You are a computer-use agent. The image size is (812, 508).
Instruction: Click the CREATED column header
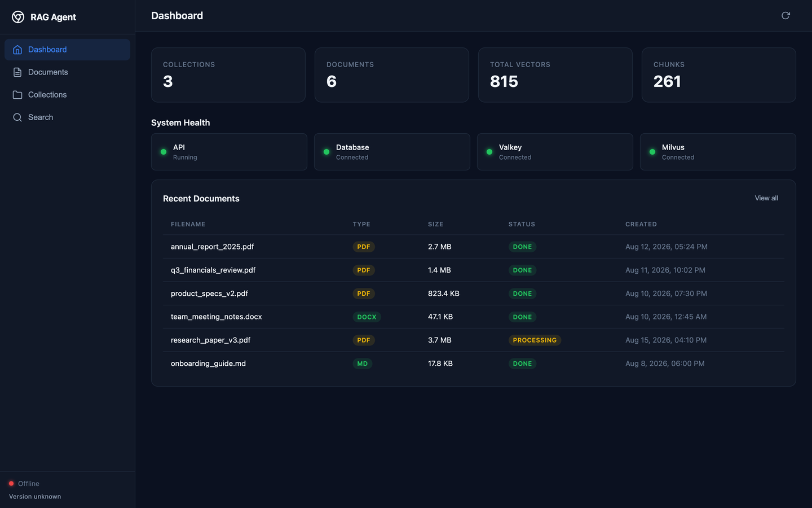pyautogui.click(x=641, y=224)
